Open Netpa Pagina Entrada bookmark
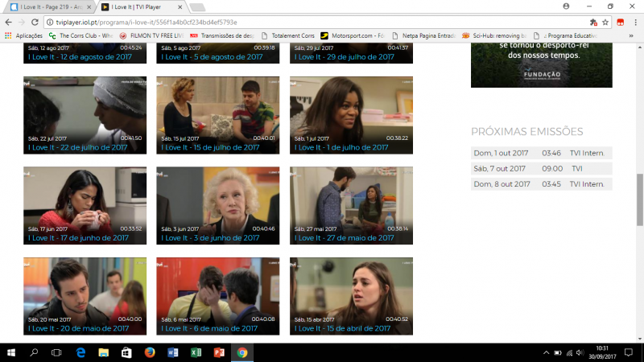This screenshot has height=362, width=644. pos(424,35)
